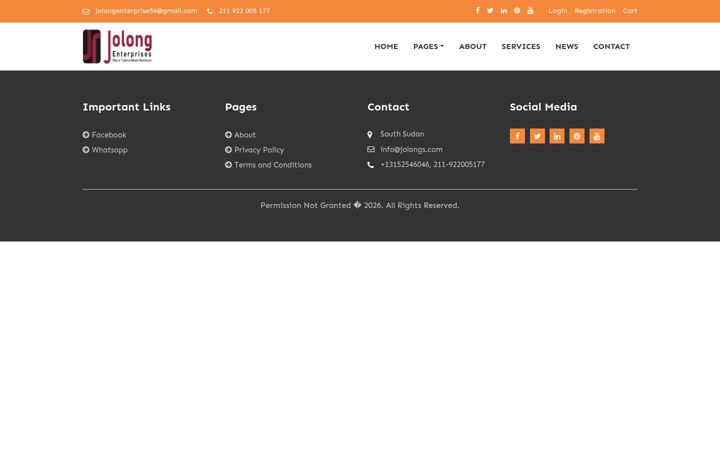Click the arrow icon beside Whatsapp link

86,150
